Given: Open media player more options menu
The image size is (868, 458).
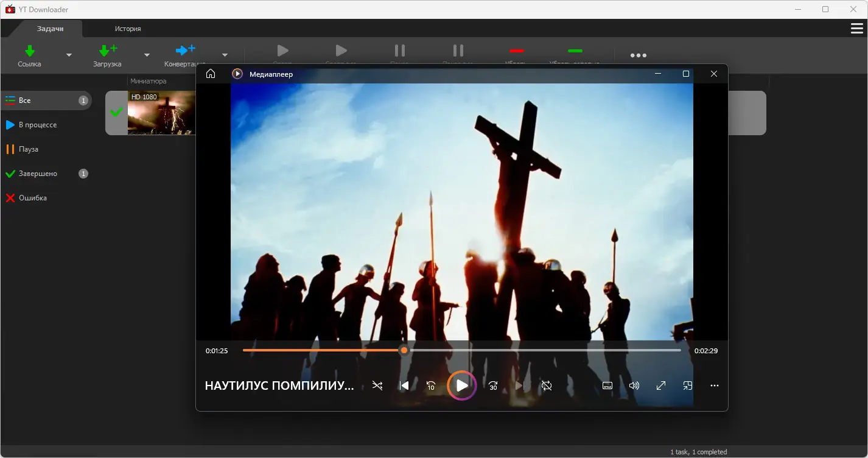Looking at the screenshot, I should tap(715, 386).
